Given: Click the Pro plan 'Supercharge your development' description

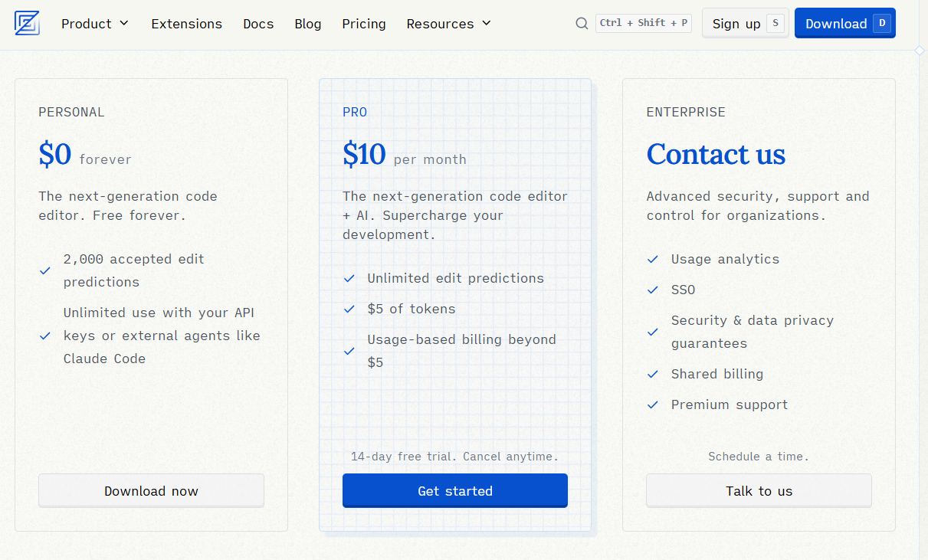Looking at the screenshot, I should (x=455, y=215).
